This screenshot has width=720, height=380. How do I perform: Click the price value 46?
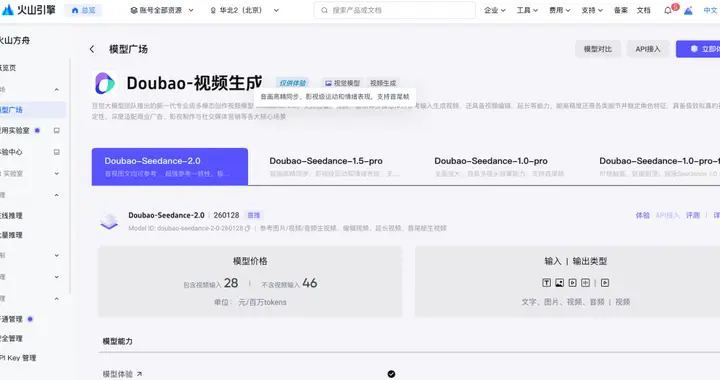[x=309, y=283]
